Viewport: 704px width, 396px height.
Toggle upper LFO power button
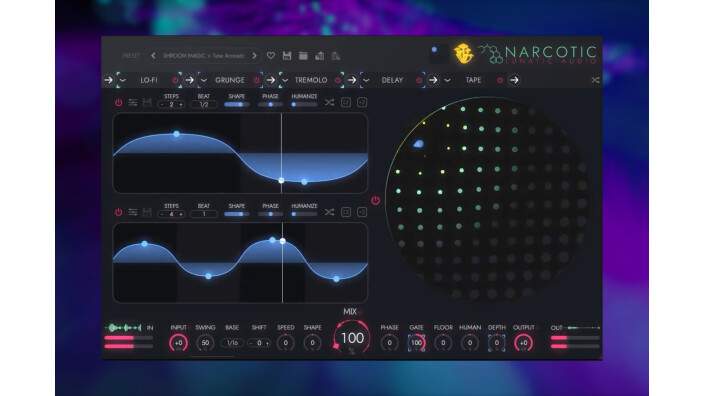click(x=118, y=103)
